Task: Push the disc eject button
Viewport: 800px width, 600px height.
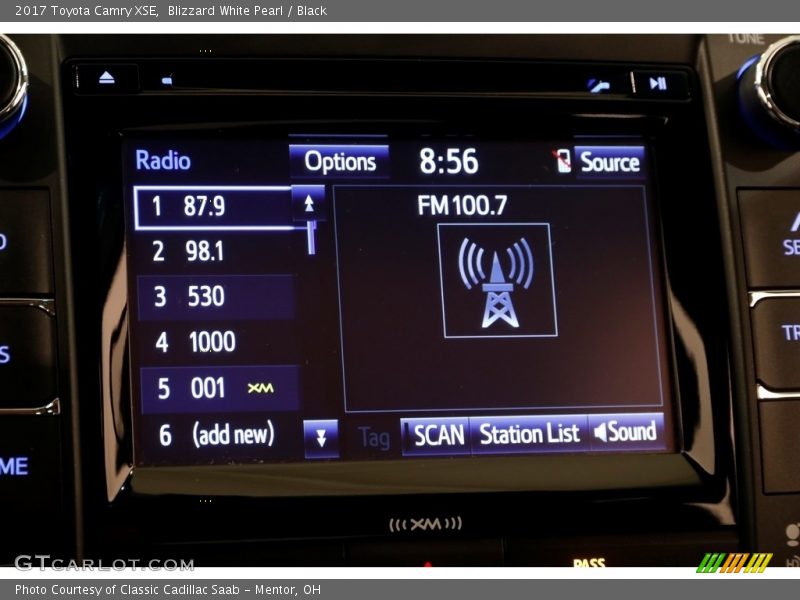Action: point(107,78)
